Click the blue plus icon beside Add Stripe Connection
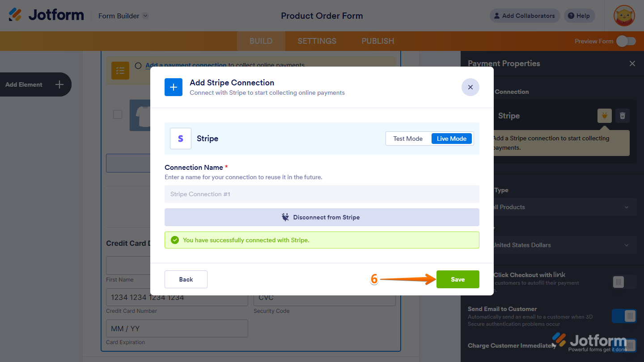 click(x=174, y=87)
